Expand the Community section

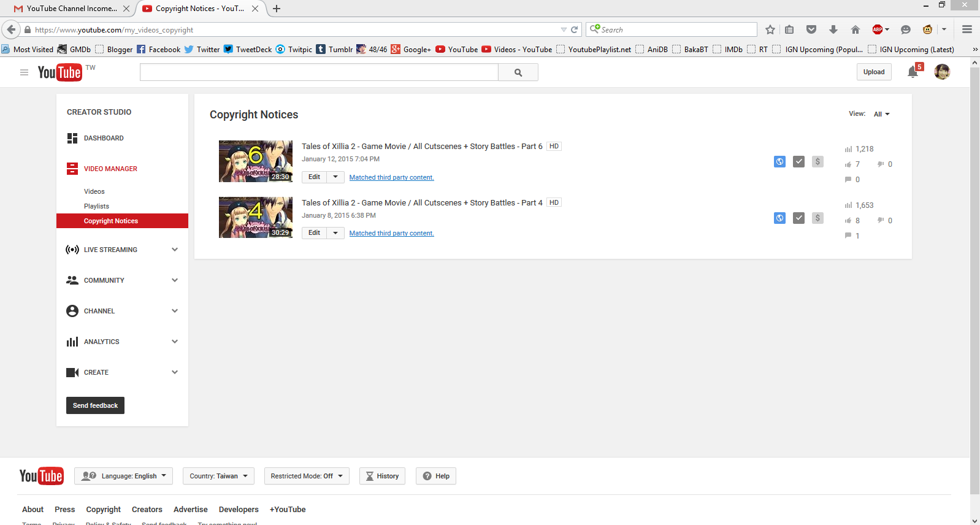[175, 280]
